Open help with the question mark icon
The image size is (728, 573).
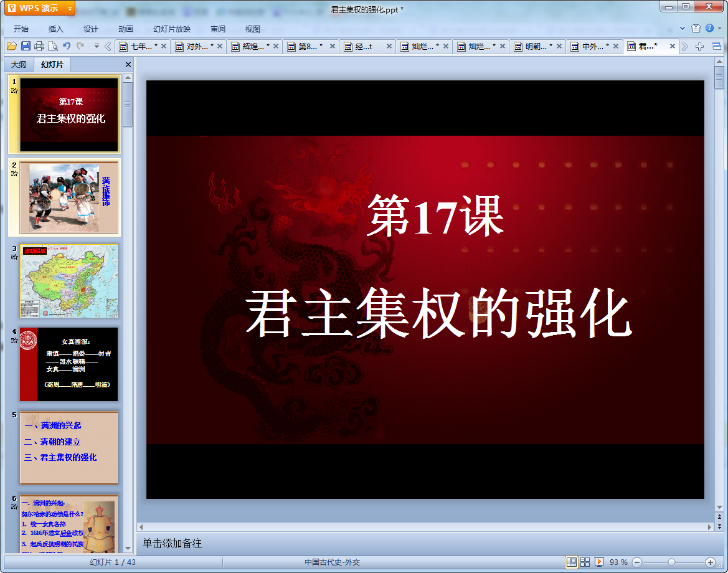[709, 28]
